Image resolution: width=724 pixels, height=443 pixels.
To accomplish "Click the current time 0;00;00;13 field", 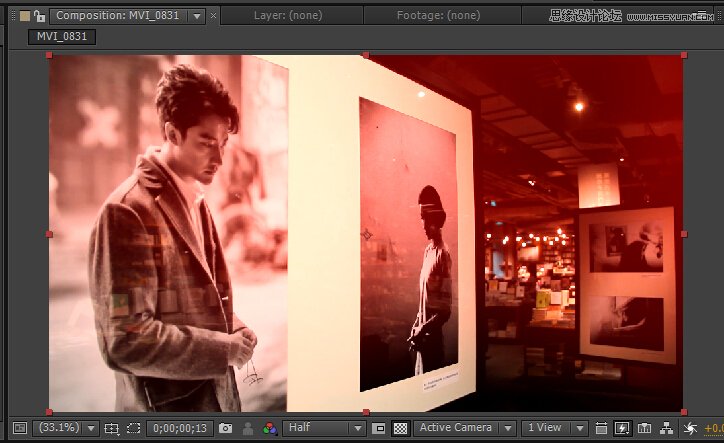I will [179, 428].
